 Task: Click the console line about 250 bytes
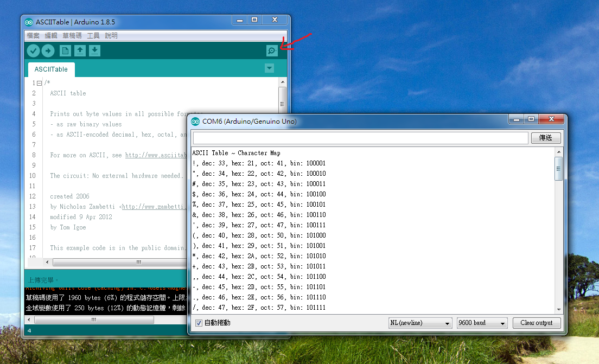pyautogui.click(x=106, y=308)
